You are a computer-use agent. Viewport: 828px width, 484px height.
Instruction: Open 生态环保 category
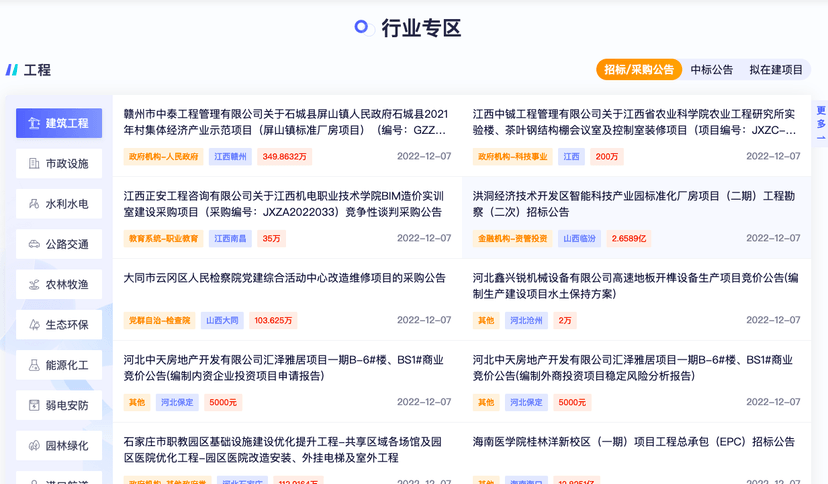[x=59, y=325]
